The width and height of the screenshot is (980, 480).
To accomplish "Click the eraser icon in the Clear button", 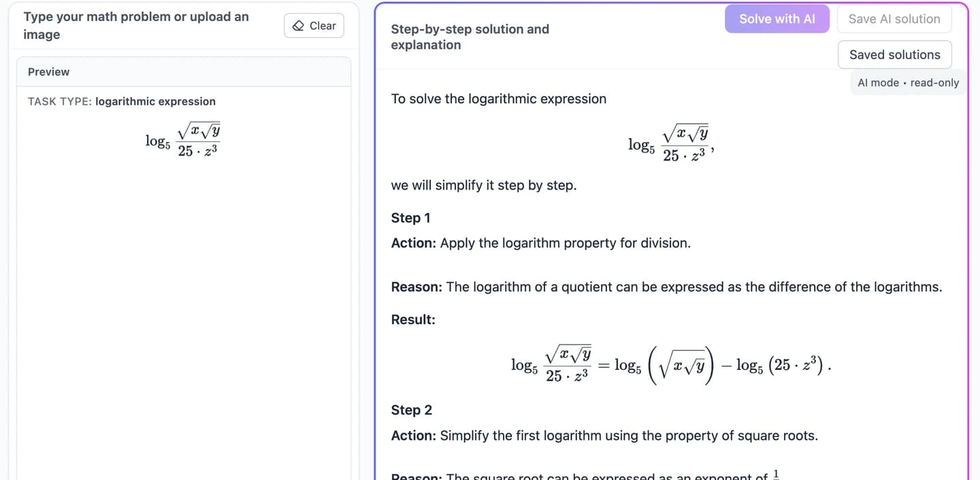I will click(x=298, y=25).
